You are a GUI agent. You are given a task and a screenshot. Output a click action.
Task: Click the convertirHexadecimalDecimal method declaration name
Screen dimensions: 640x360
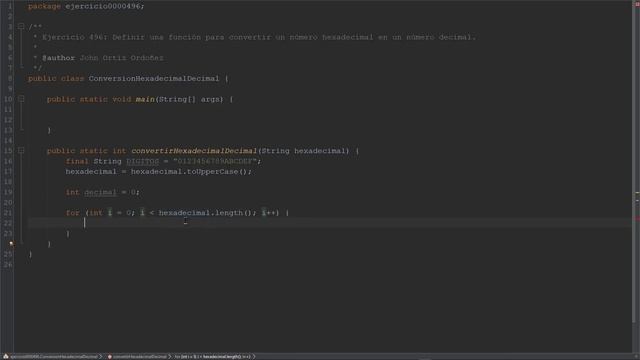pos(194,151)
